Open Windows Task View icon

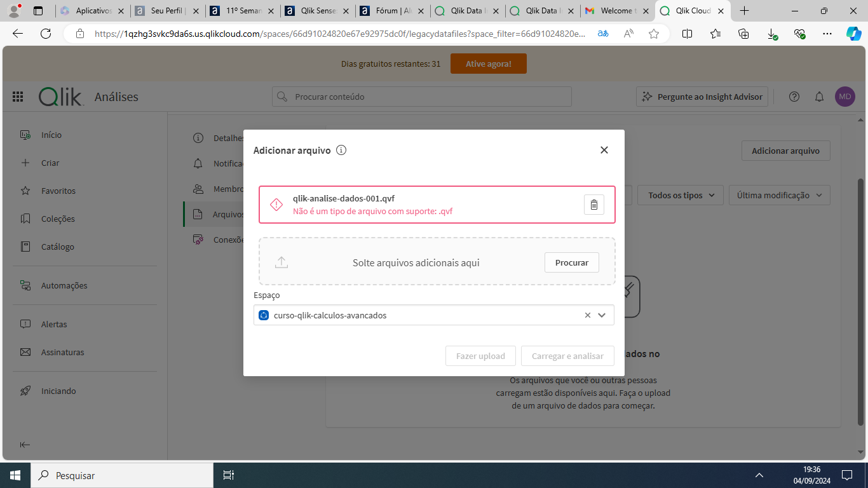click(x=229, y=475)
